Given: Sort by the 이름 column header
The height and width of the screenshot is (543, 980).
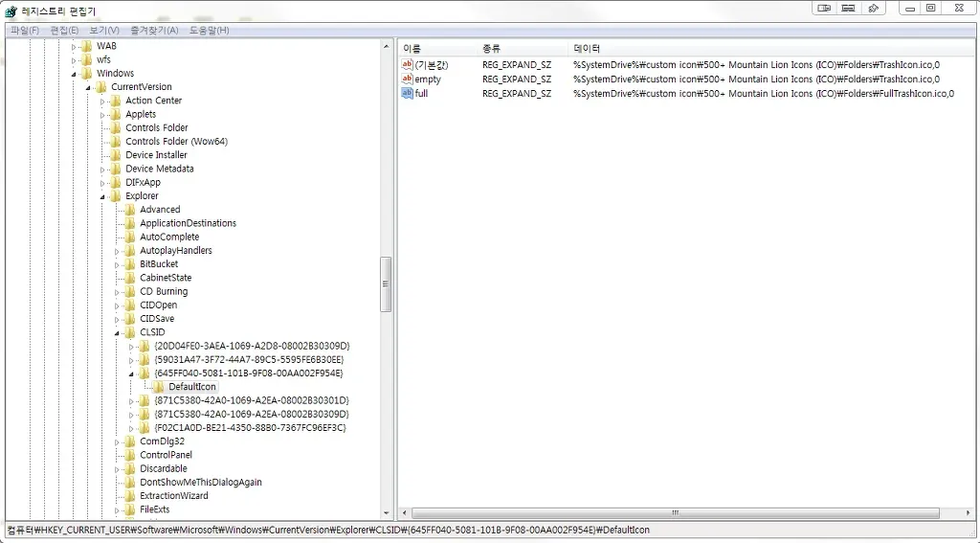Looking at the screenshot, I should click(438, 48).
